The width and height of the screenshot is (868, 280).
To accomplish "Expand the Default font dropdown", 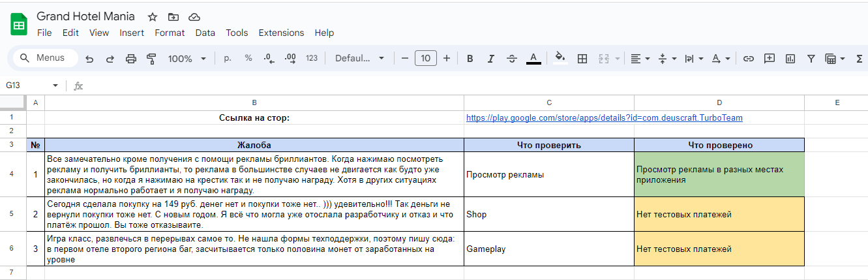I will pyautogui.click(x=359, y=59).
